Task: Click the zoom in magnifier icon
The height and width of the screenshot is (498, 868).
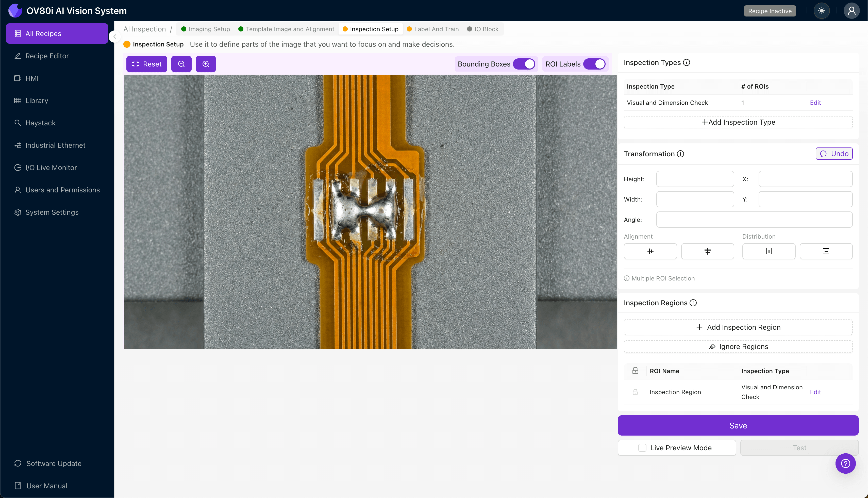Action: [x=206, y=64]
